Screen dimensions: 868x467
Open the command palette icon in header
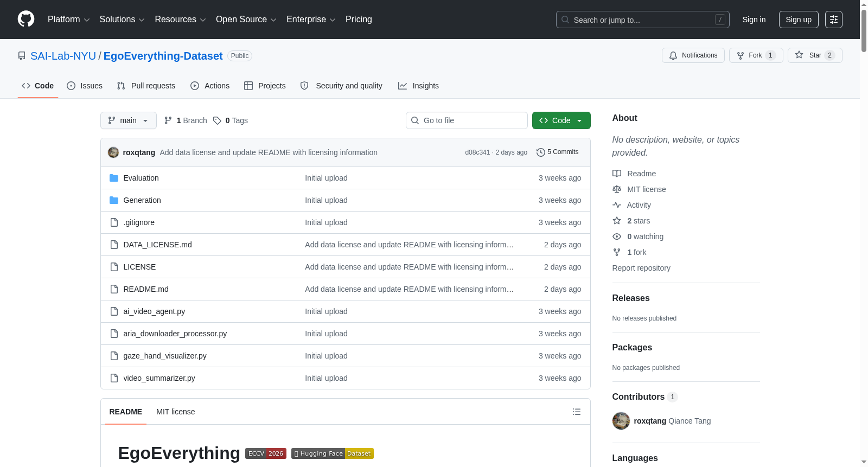(x=834, y=20)
